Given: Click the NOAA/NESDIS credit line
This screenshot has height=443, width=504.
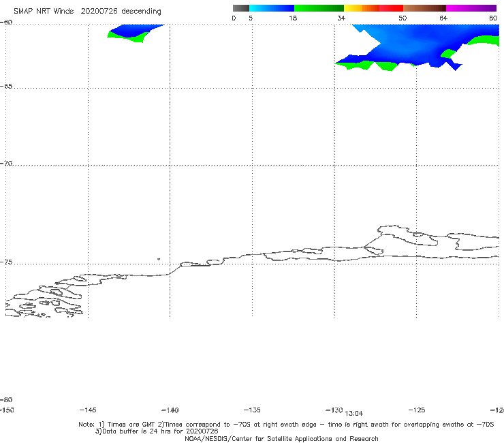Looking at the screenshot, I should pos(281,438).
